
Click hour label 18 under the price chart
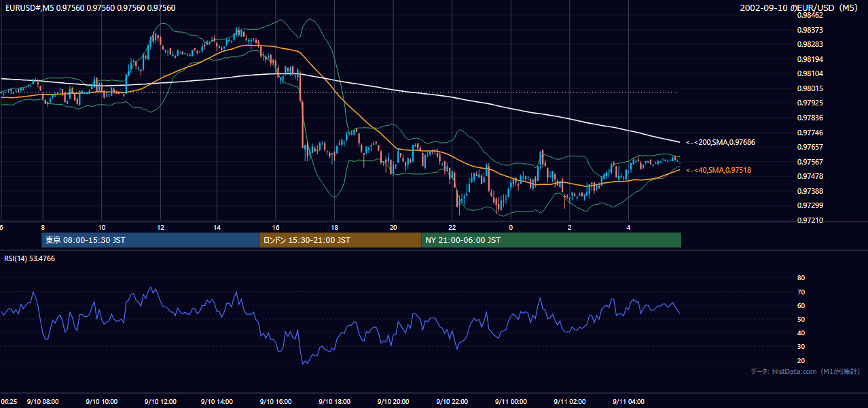[x=336, y=227]
